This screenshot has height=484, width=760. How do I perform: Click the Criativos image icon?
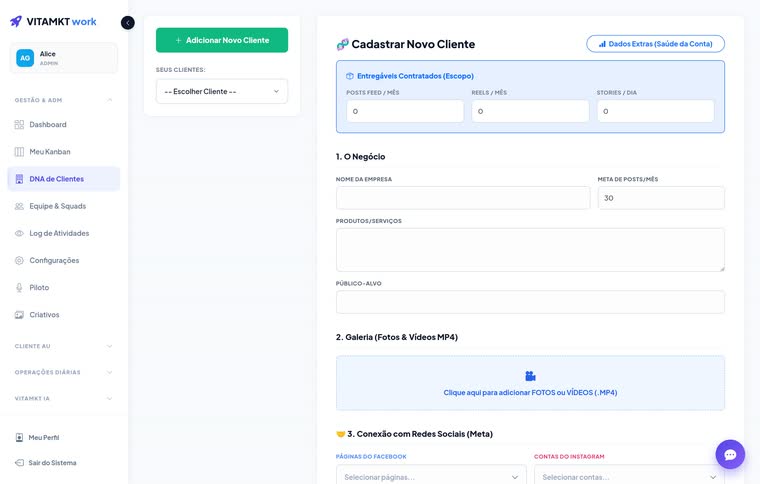click(19, 314)
